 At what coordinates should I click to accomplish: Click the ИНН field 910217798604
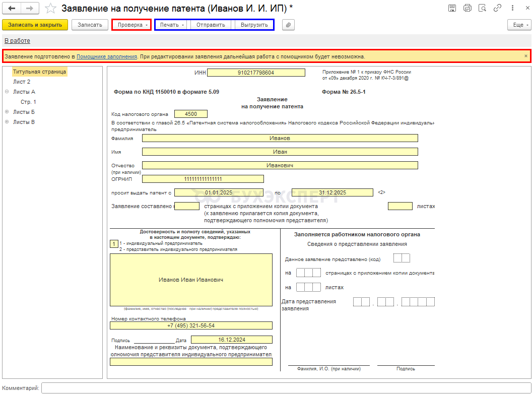point(256,73)
